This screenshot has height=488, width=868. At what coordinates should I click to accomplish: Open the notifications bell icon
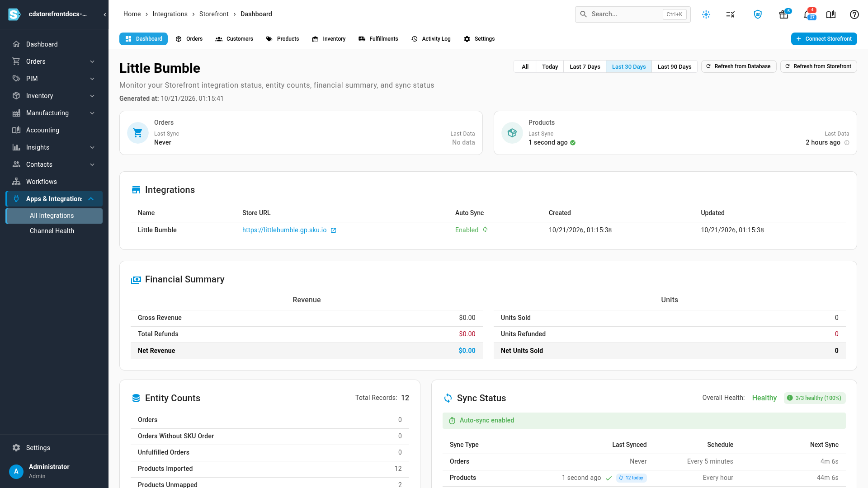(808, 14)
